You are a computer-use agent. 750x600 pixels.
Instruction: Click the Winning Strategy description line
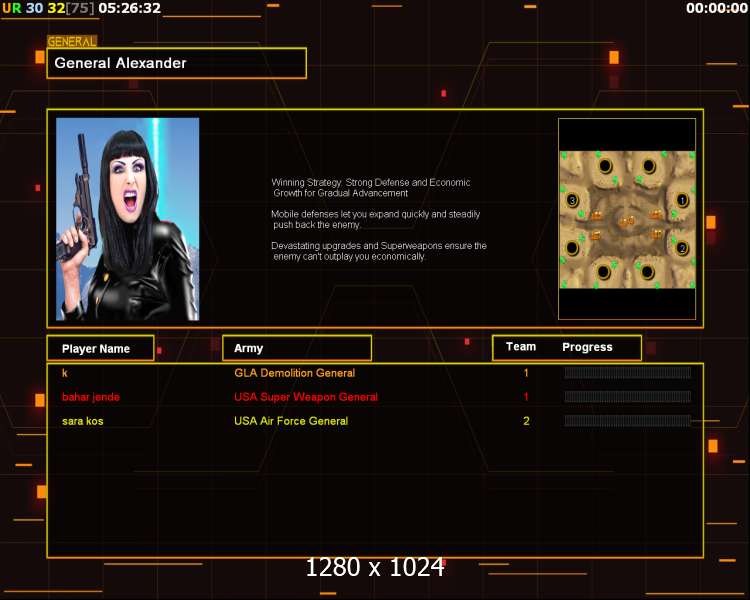pyautogui.click(x=371, y=188)
